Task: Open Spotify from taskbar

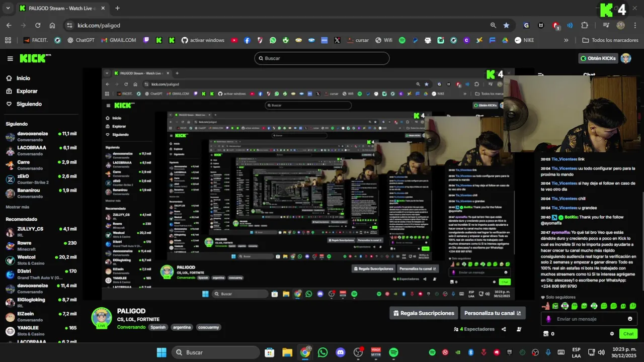Action: pos(393,352)
